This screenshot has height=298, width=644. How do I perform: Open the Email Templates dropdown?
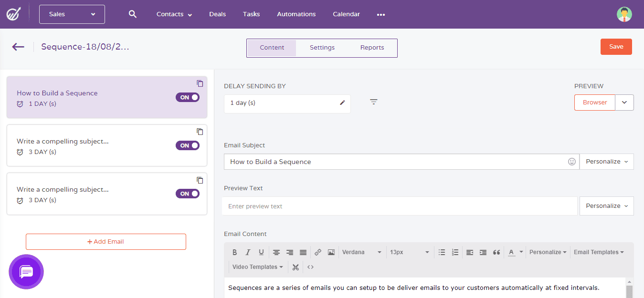coord(598,252)
